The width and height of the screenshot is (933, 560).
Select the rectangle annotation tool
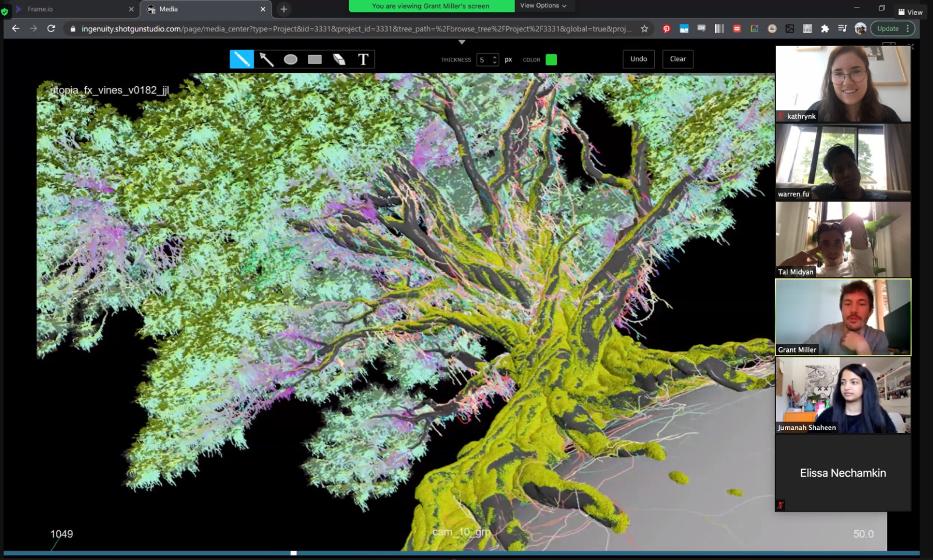click(315, 59)
